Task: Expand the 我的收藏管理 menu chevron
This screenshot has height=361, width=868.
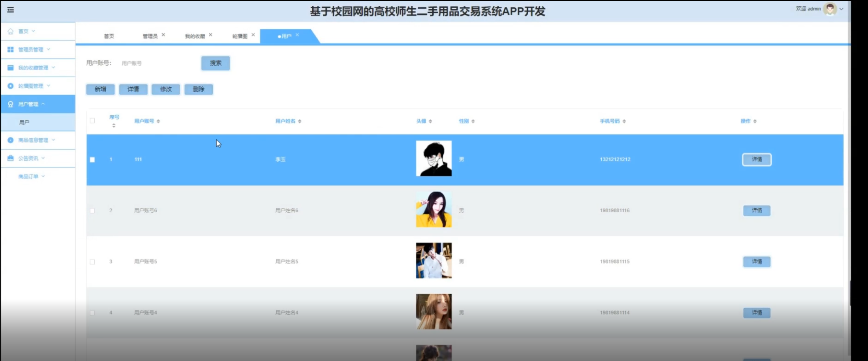Action: [x=53, y=68]
